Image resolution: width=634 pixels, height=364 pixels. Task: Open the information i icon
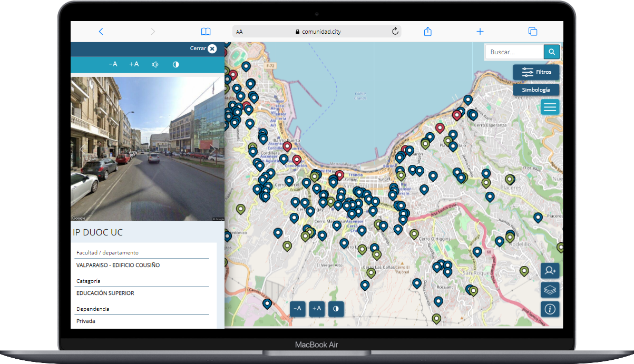(x=550, y=309)
